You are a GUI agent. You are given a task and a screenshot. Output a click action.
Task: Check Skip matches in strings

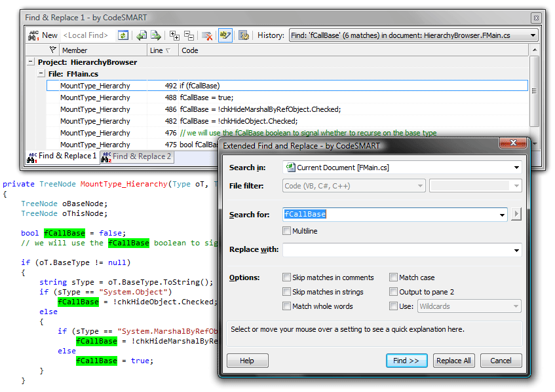[286, 292]
